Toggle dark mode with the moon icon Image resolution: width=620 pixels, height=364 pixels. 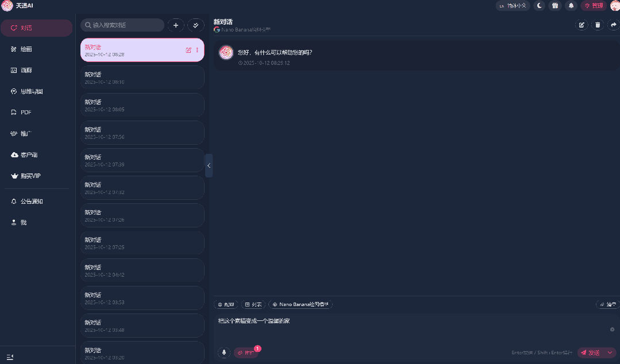pos(540,6)
